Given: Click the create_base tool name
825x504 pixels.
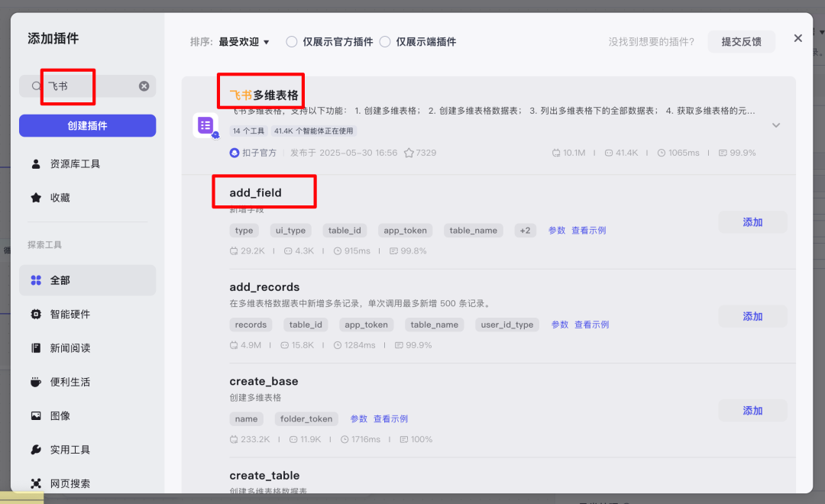Looking at the screenshot, I should (x=264, y=381).
